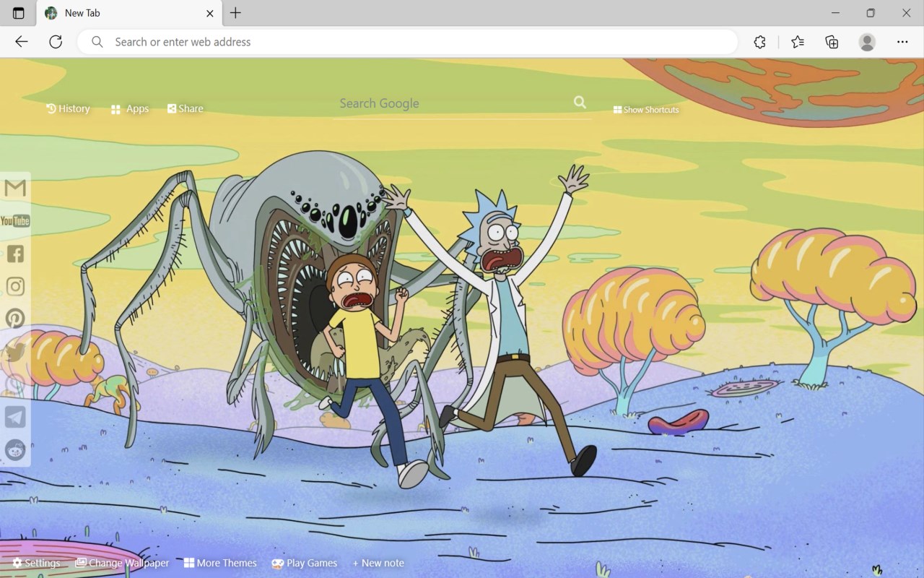Open More Themes

pos(220,563)
